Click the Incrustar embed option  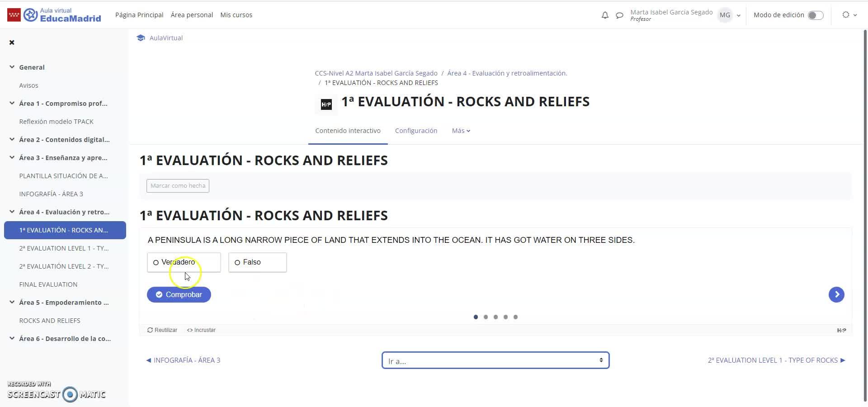point(201,330)
